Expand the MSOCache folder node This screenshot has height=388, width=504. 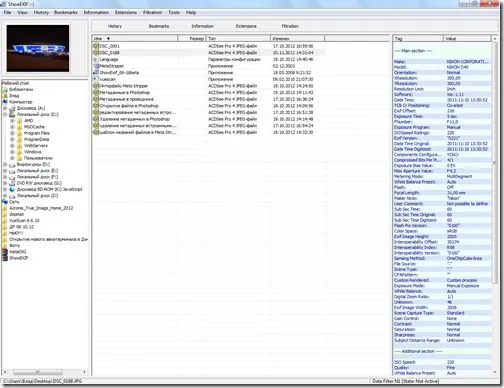(x=12, y=127)
